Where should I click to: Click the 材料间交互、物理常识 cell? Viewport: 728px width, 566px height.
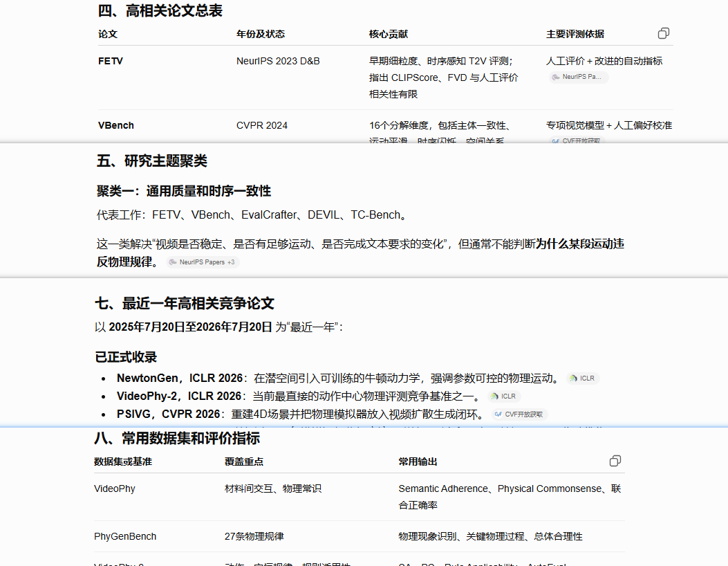pyautogui.click(x=273, y=489)
